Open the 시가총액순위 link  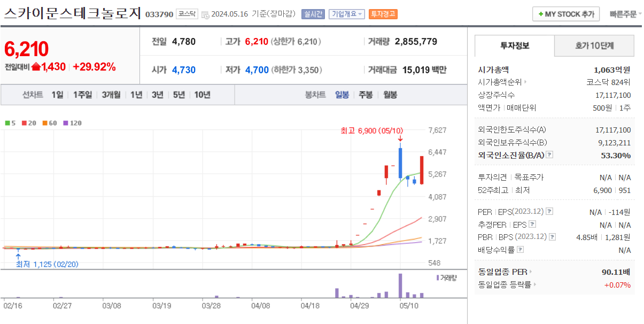click(502, 82)
